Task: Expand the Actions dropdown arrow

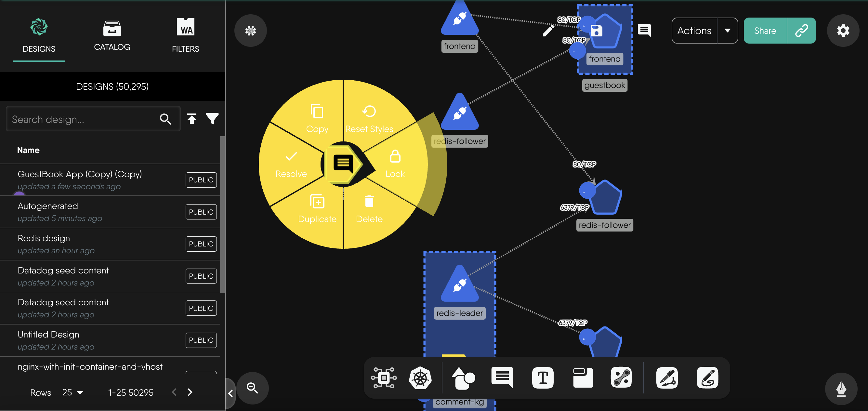Action: [x=727, y=31]
